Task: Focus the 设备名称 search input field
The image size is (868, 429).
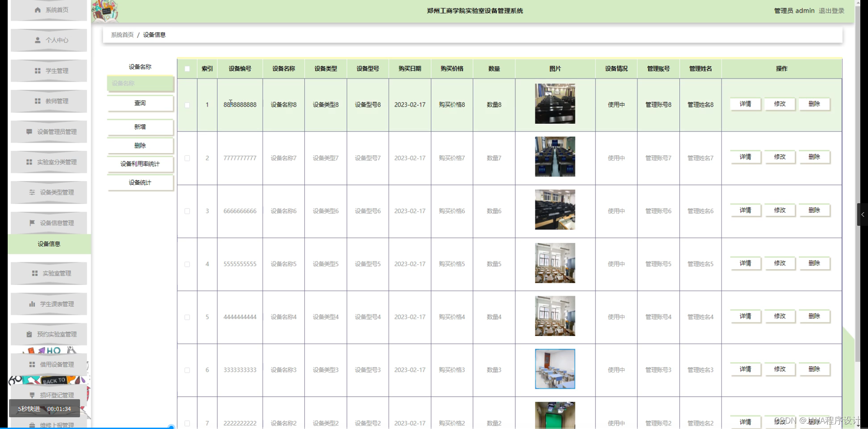Action: (x=140, y=84)
